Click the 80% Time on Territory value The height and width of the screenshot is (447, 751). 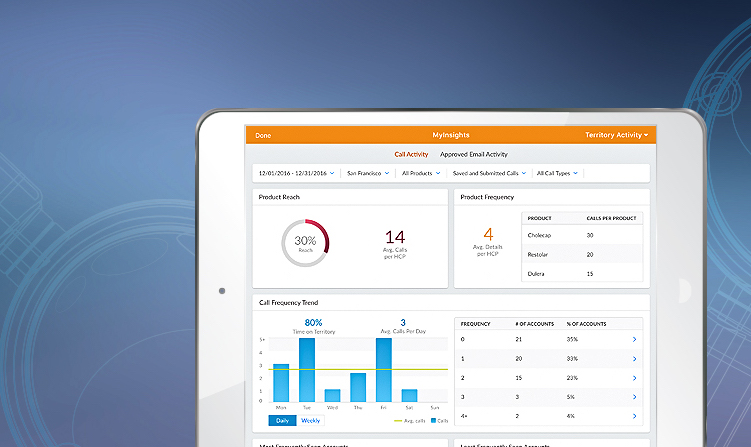(x=313, y=322)
